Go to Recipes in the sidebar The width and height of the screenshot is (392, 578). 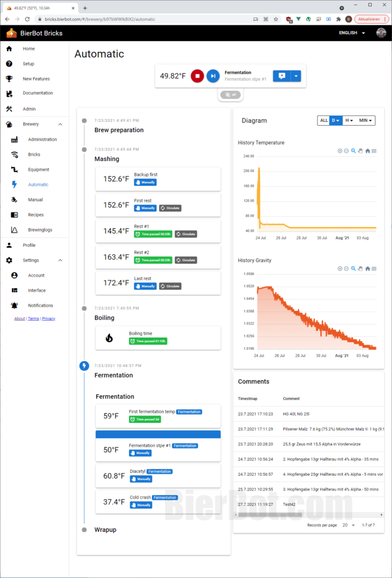[36, 214]
